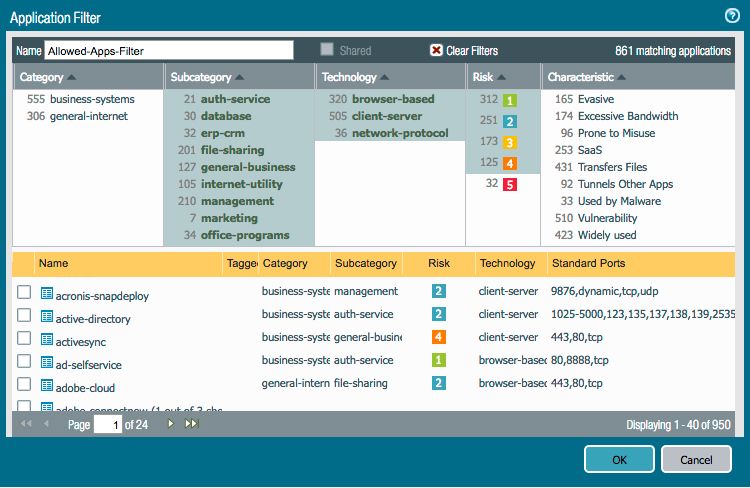Sort filters by Technology header
Screen dimensions: 750x488
pyautogui.click(x=390, y=77)
